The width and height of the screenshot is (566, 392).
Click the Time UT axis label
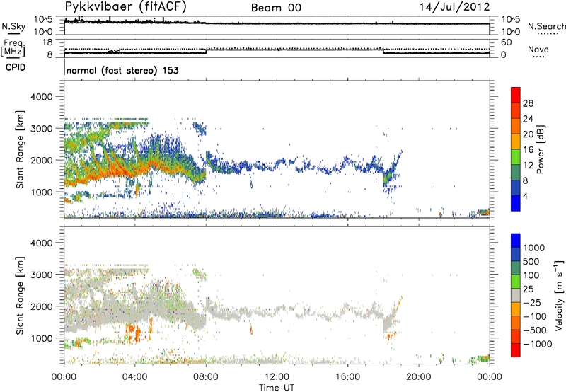click(x=277, y=388)
